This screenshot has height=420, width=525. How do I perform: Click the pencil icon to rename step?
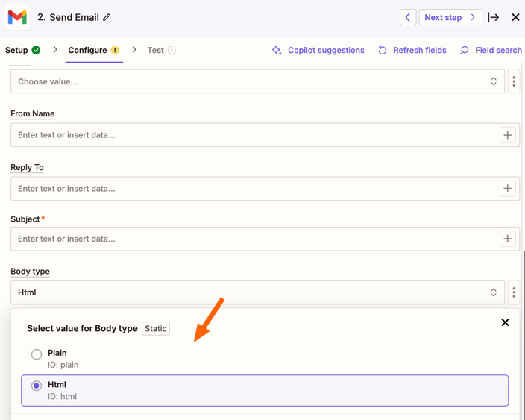tap(107, 17)
